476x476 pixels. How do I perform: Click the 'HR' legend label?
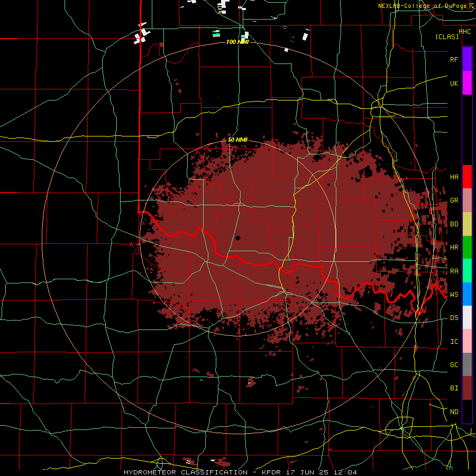(454, 248)
